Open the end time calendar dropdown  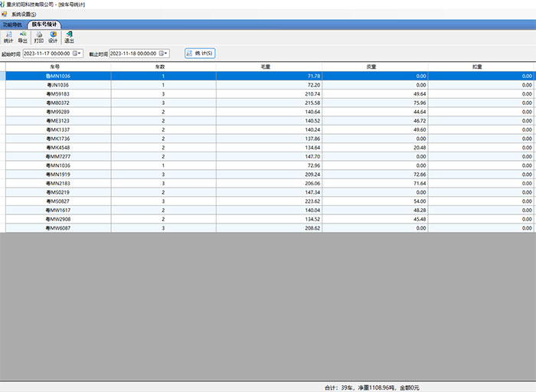coord(165,54)
